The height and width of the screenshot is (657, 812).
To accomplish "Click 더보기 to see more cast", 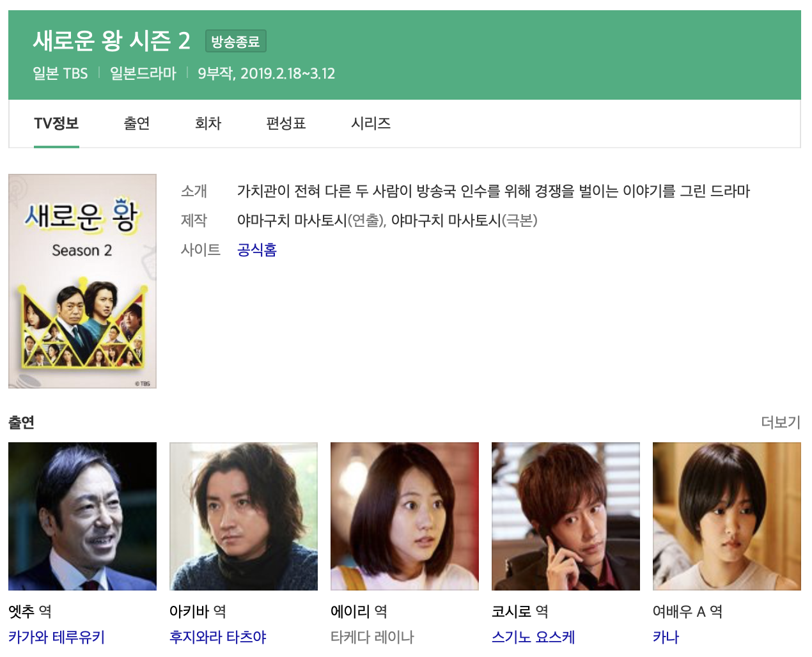I will 781,422.
